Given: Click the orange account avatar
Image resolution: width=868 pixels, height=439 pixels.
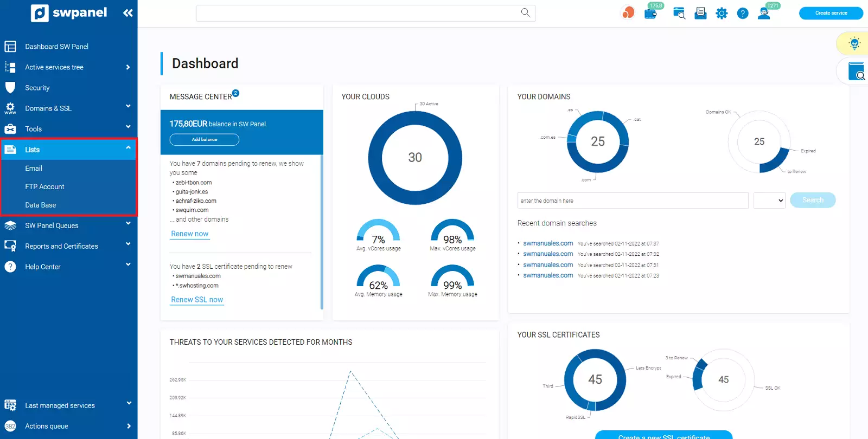Looking at the screenshot, I should click(628, 13).
